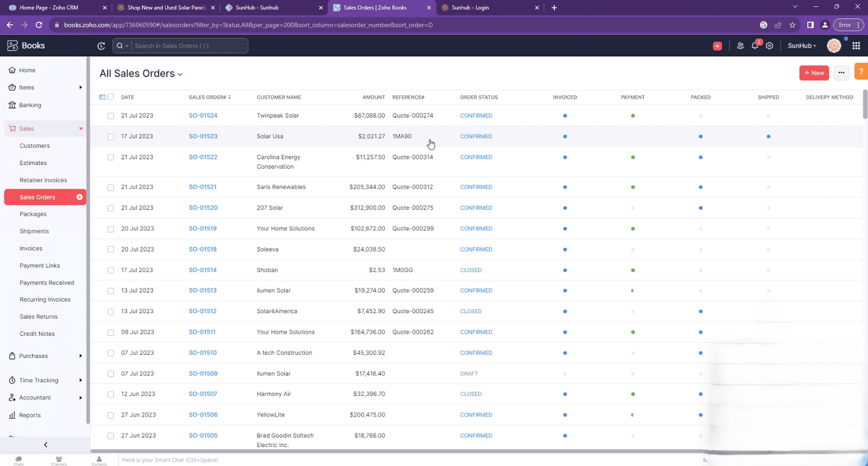Open a new browser tab plus icon
Screen dimensions: 868x466
pos(554,8)
